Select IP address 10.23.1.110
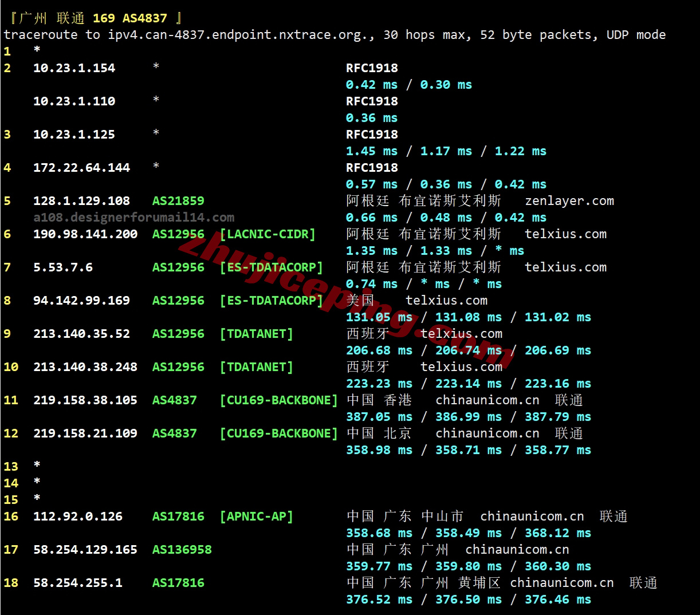This screenshot has width=700, height=615. pos(74,101)
